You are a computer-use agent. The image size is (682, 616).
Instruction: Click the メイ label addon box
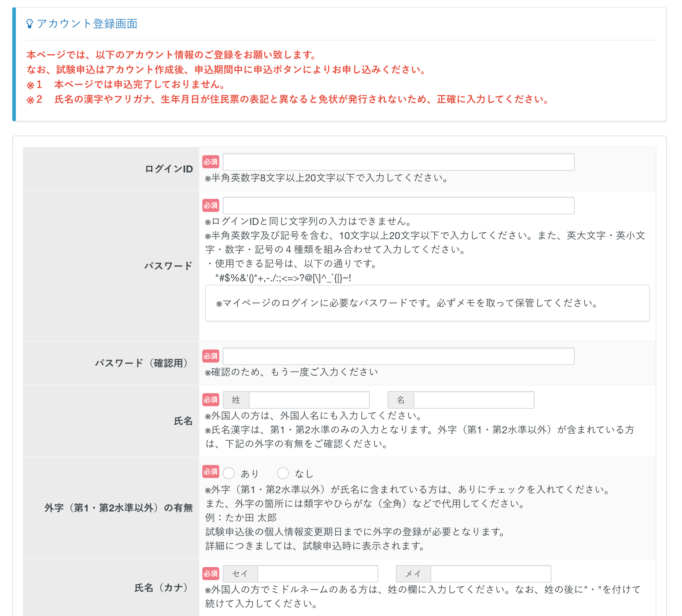tap(413, 574)
